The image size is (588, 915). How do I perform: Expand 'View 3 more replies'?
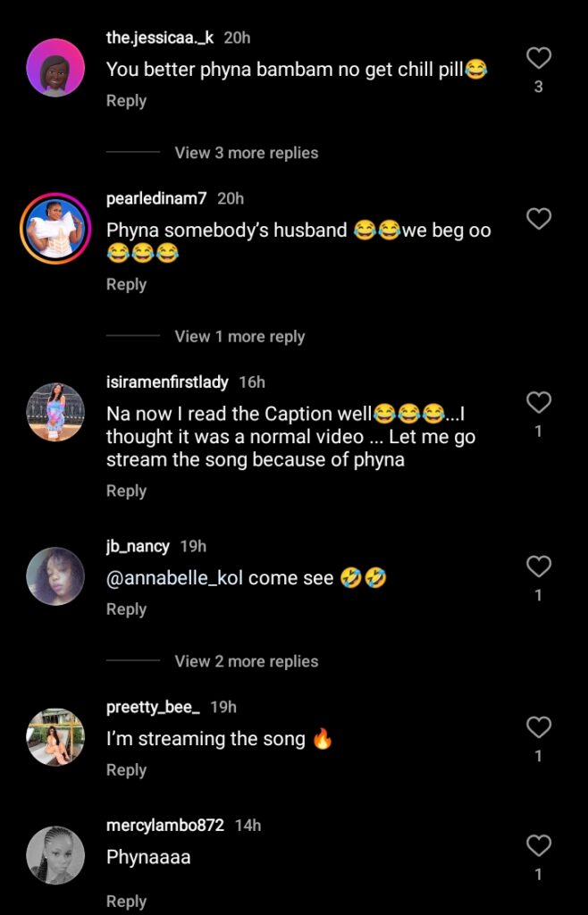pyautogui.click(x=246, y=153)
